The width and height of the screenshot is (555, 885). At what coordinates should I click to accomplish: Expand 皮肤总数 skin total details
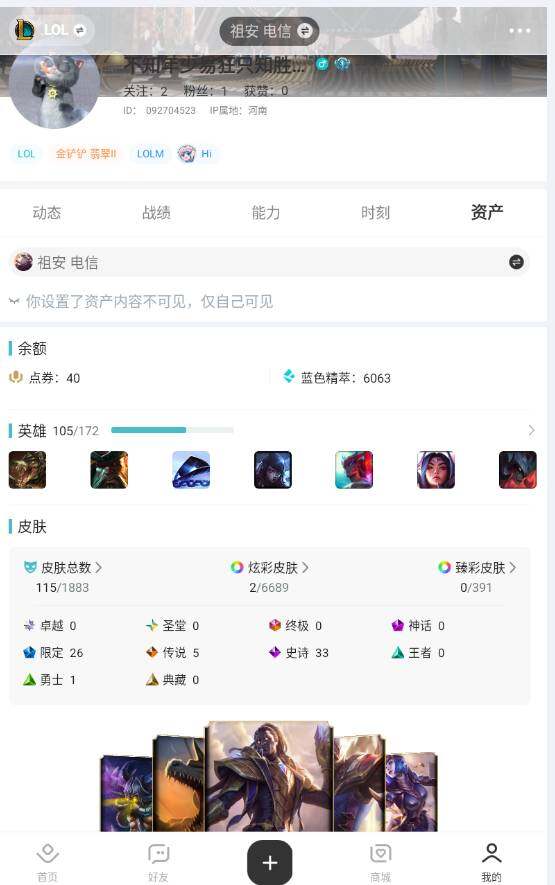[x=63, y=567]
